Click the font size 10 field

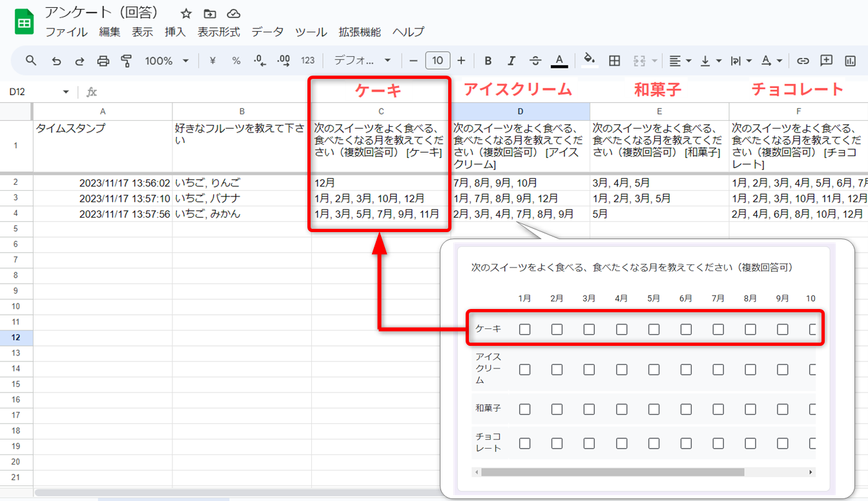point(437,61)
